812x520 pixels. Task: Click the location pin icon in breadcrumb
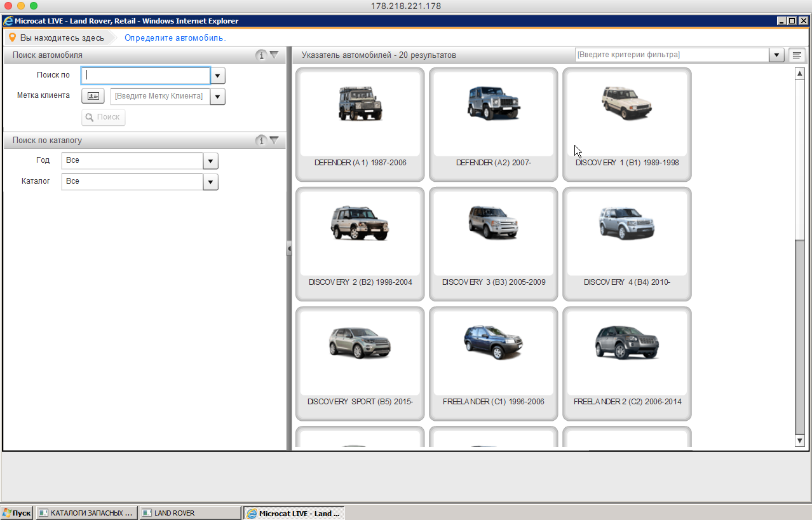(12, 38)
